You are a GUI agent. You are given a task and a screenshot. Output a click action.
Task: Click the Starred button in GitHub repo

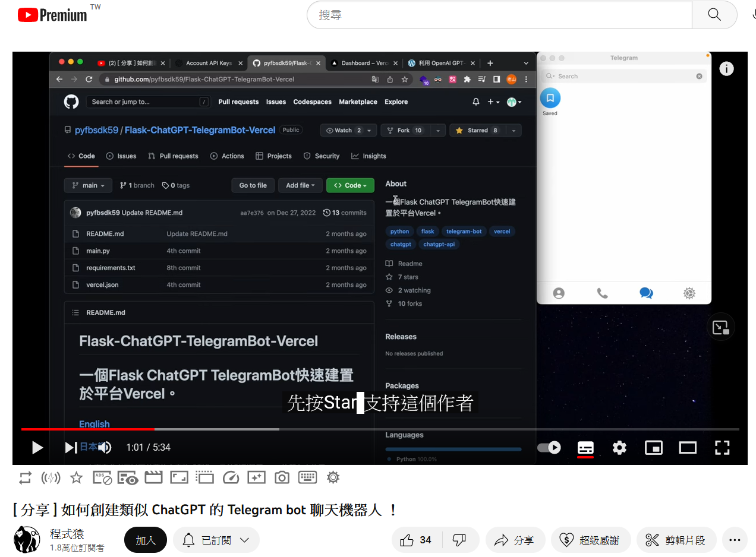tap(478, 130)
